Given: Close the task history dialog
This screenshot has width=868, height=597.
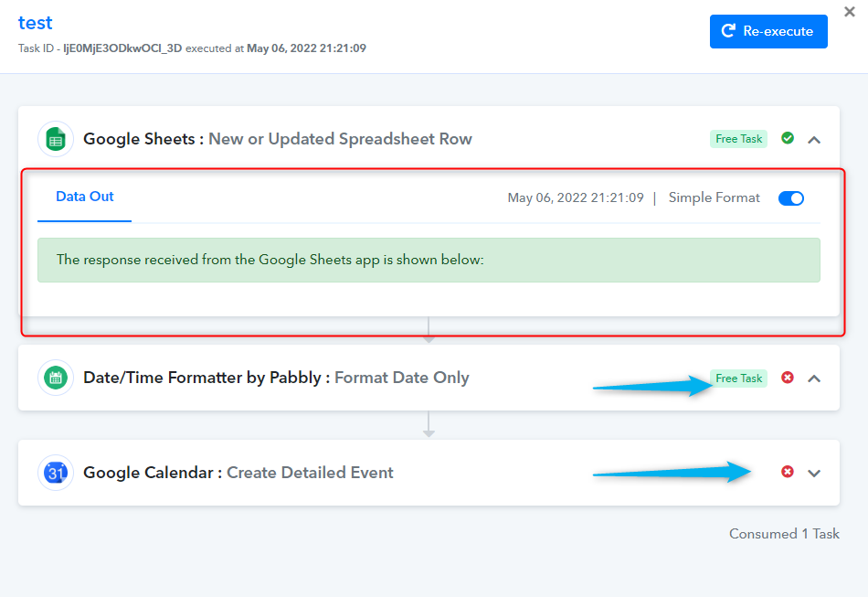Looking at the screenshot, I should coord(849,12).
